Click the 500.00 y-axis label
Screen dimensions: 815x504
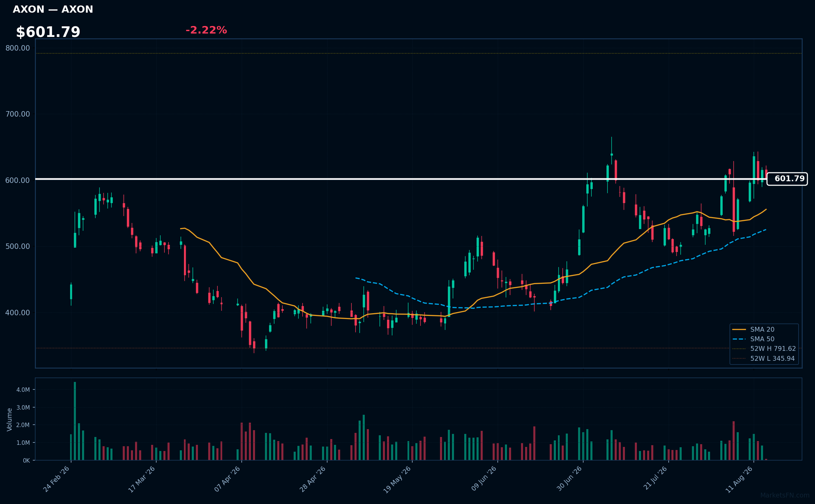(x=18, y=246)
